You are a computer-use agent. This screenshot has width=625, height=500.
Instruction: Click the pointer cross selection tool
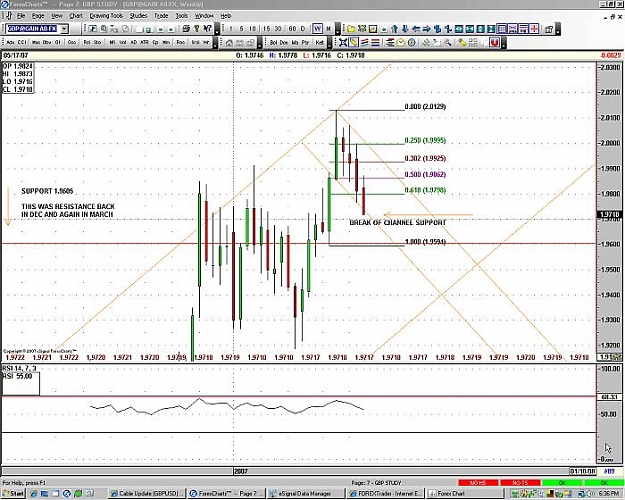tap(343, 42)
